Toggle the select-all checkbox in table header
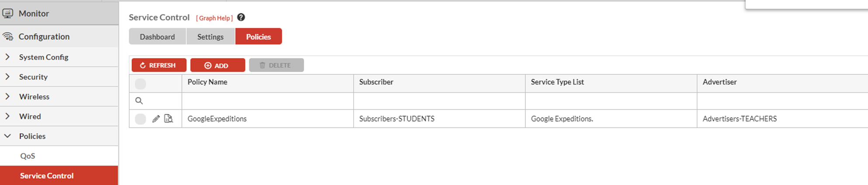Viewport: 868px width, 185px height. [140, 84]
